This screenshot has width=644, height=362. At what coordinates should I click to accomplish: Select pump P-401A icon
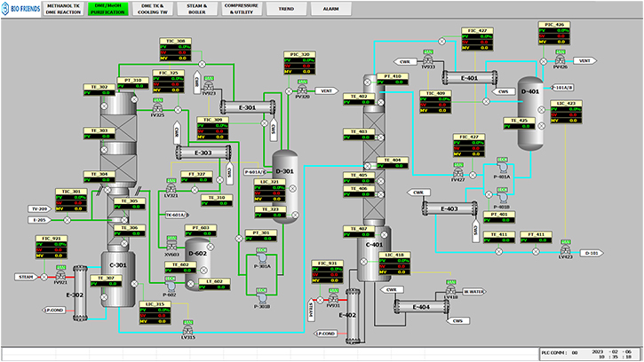(x=502, y=167)
